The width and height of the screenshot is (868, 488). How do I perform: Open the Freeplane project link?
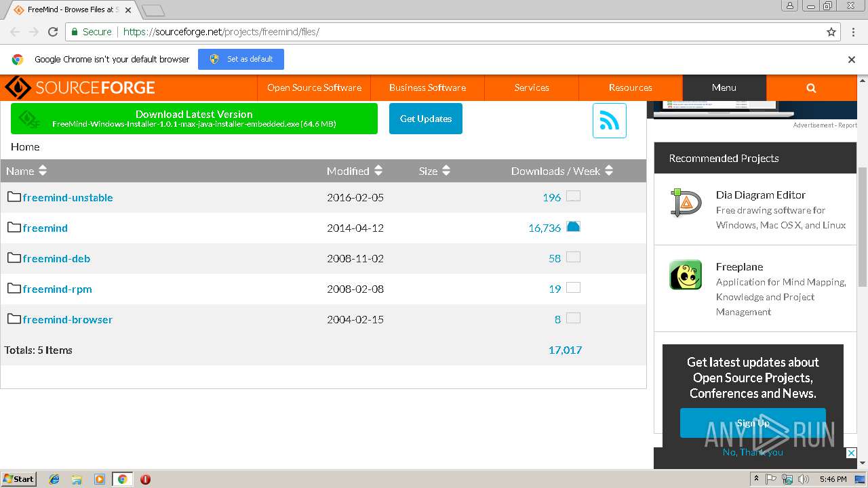point(739,266)
